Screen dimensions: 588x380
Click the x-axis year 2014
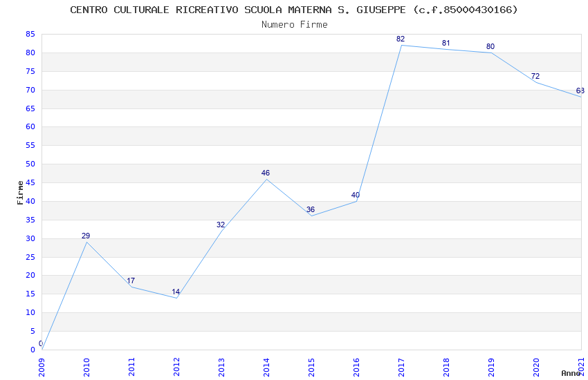[266, 368]
